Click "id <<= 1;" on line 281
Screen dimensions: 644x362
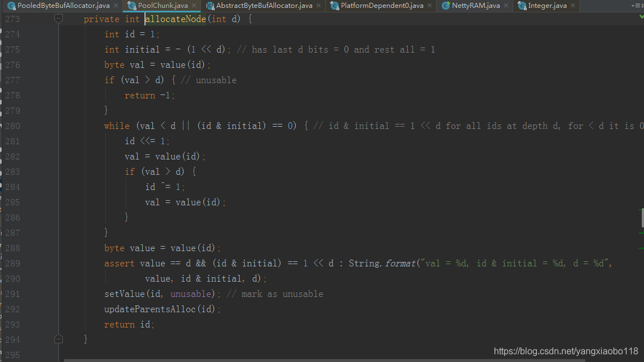(147, 141)
